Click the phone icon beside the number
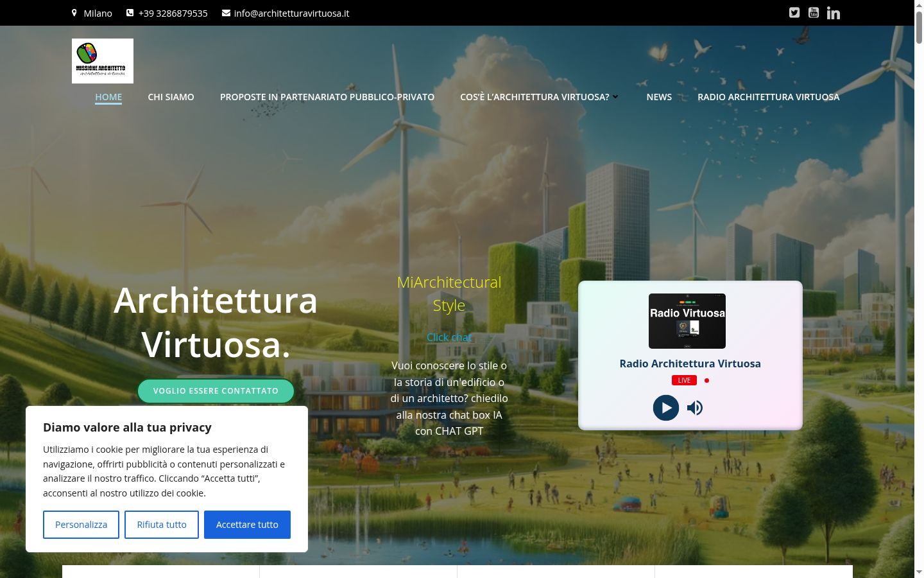The width and height of the screenshot is (924, 578). (x=130, y=13)
